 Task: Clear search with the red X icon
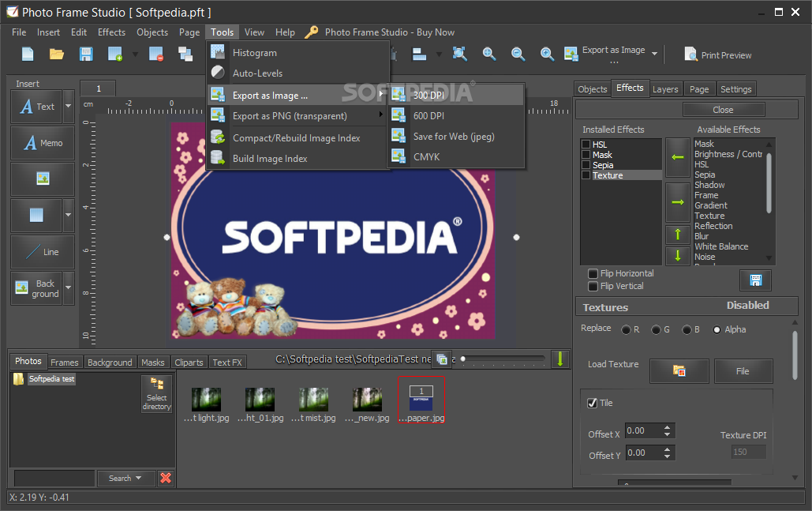point(166,478)
